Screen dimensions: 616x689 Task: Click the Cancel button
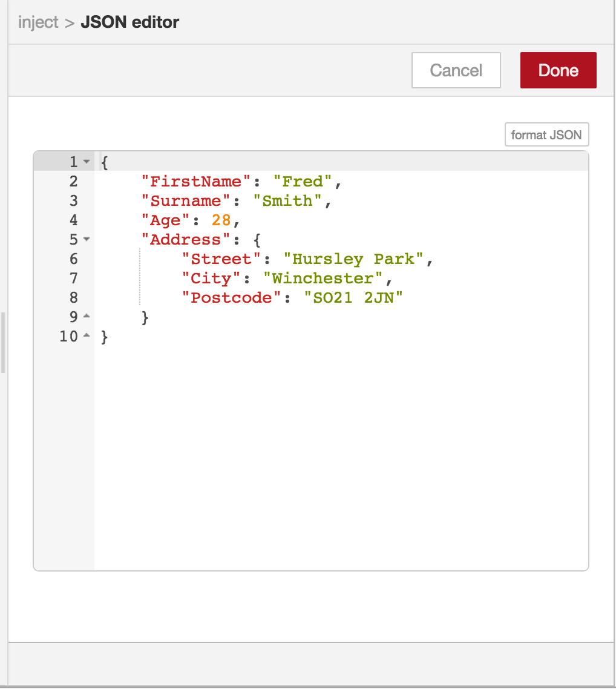click(x=456, y=70)
